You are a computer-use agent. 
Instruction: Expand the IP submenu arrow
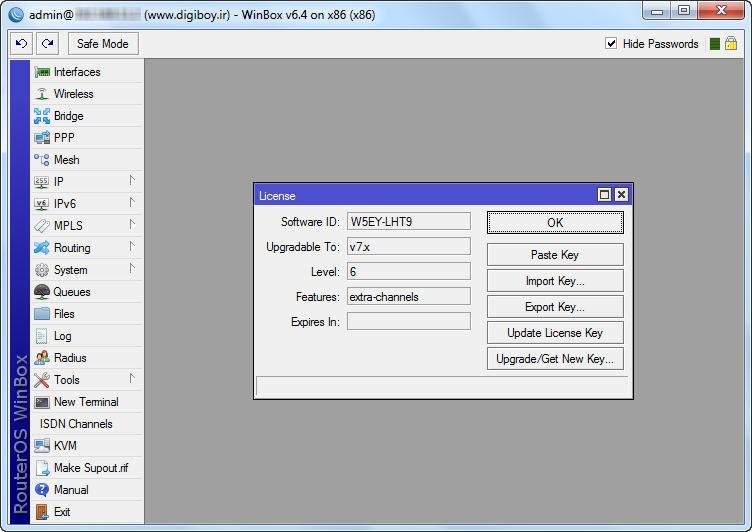pyautogui.click(x=132, y=180)
